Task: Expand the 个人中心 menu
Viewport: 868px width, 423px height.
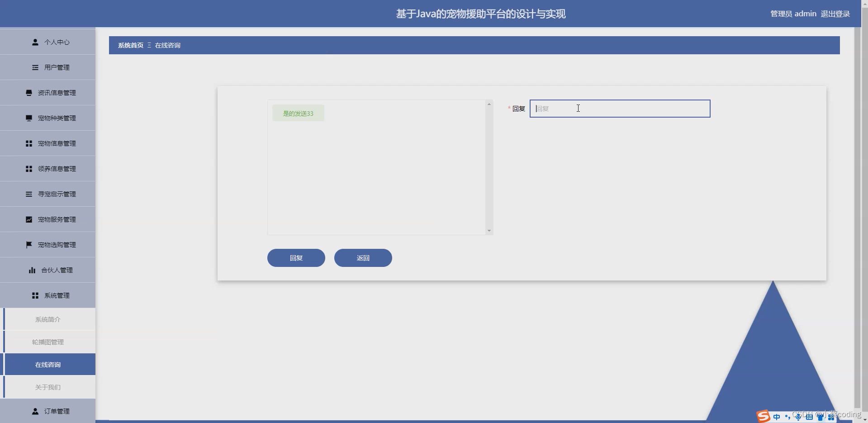Action: 47,42
